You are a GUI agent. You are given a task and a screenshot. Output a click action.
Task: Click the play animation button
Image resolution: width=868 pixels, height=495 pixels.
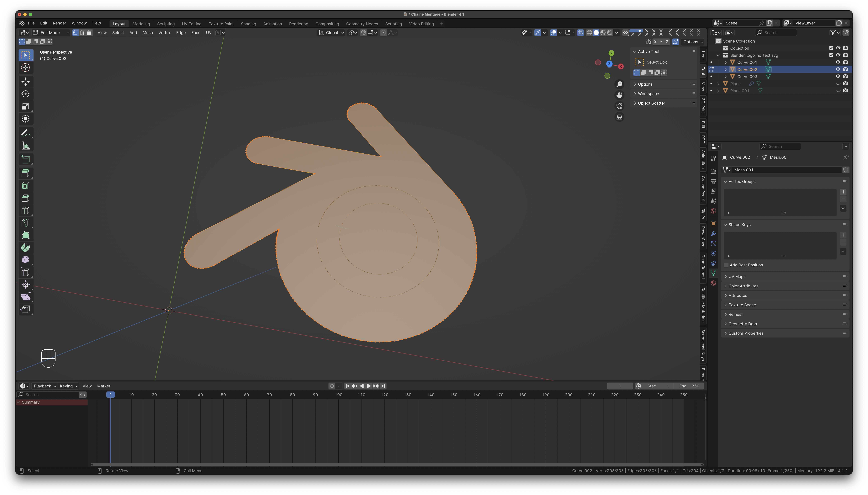tap(369, 386)
